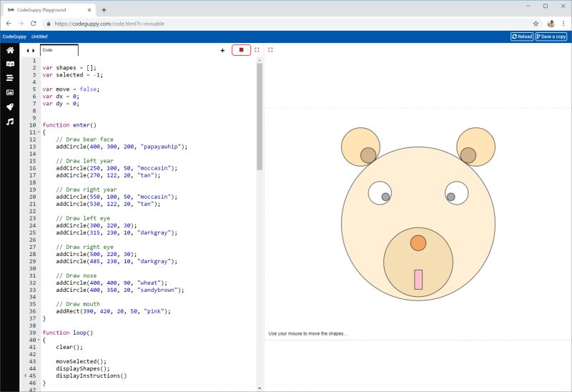Click the right ear's tan inner circle
The height and width of the screenshot is (392, 572).
(x=468, y=155)
